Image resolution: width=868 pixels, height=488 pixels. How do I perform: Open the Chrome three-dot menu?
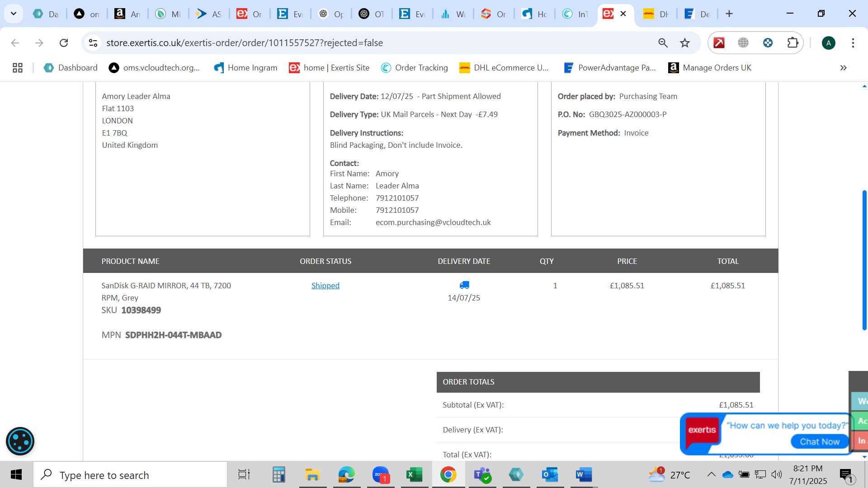pyautogui.click(x=853, y=43)
